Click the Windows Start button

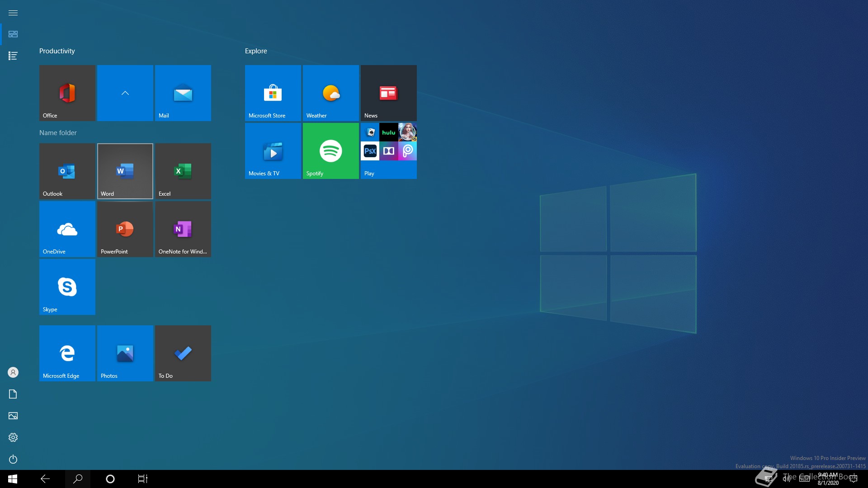coord(13,479)
